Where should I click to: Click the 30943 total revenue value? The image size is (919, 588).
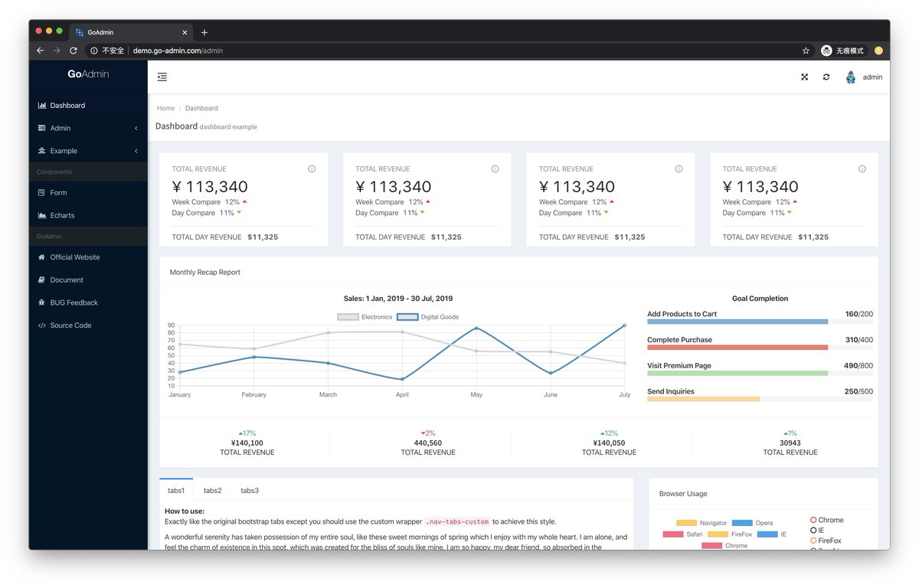pos(790,443)
